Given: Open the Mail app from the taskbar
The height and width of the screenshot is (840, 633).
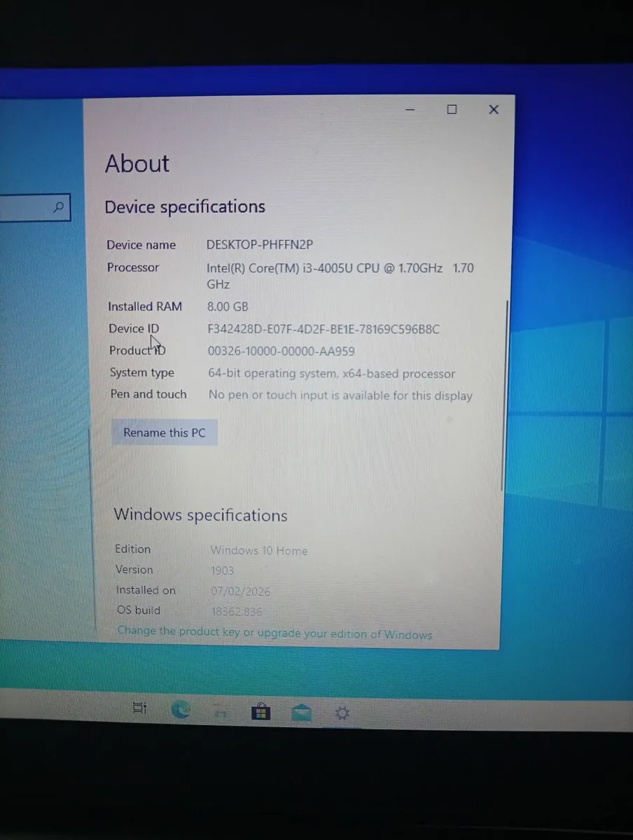Looking at the screenshot, I should point(301,712).
